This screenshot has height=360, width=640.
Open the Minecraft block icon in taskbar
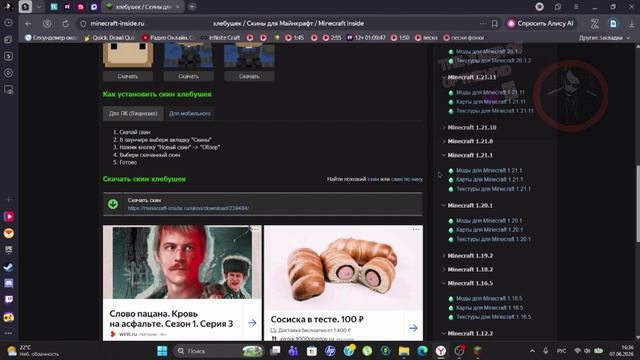click(x=478, y=351)
